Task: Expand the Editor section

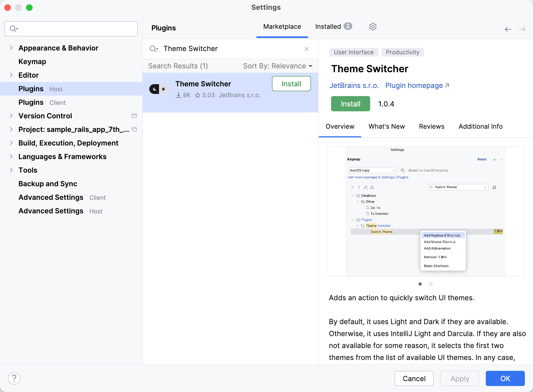Action: click(x=11, y=75)
